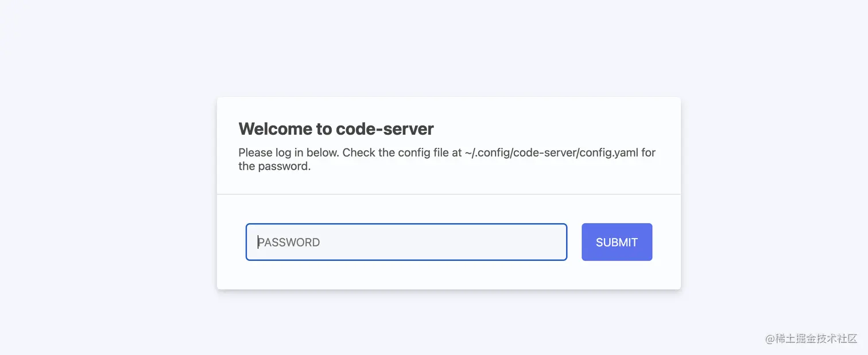Viewport: 868px width, 355px height.
Task: Click the PASSWORD placeholder text
Action: point(289,243)
